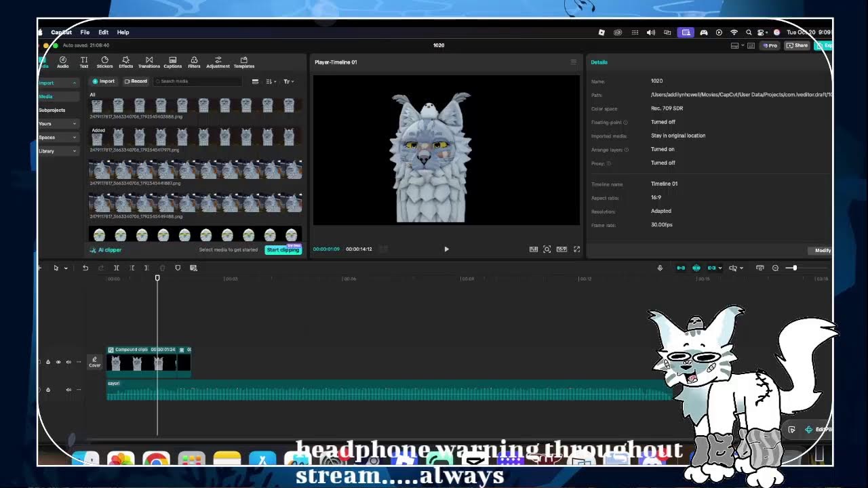Viewport: 868px width, 488px height.
Task: Click the AI clipper scissors icon
Action: point(94,250)
